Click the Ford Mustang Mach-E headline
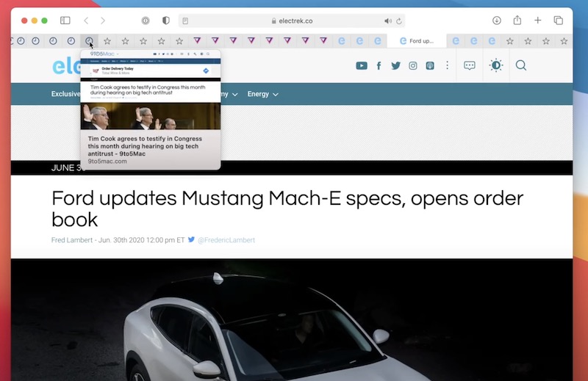 pyautogui.click(x=287, y=208)
